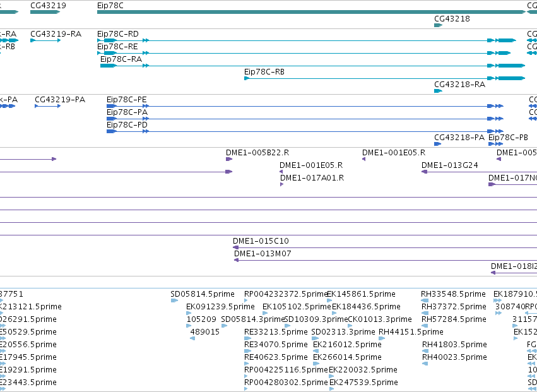Open the Eip78C-PA protein label
The image size is (537, 392).
coord(127,112)
